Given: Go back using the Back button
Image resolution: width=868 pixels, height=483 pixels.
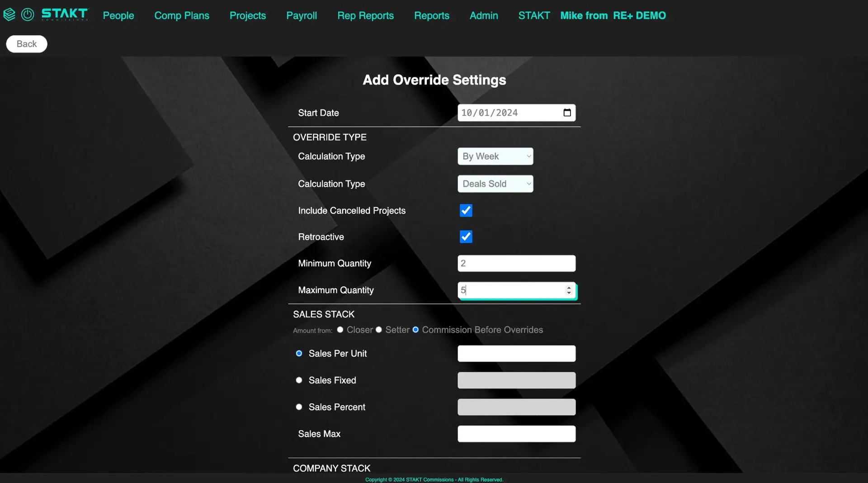Looking at the screenshot, I should click(27, 44).
